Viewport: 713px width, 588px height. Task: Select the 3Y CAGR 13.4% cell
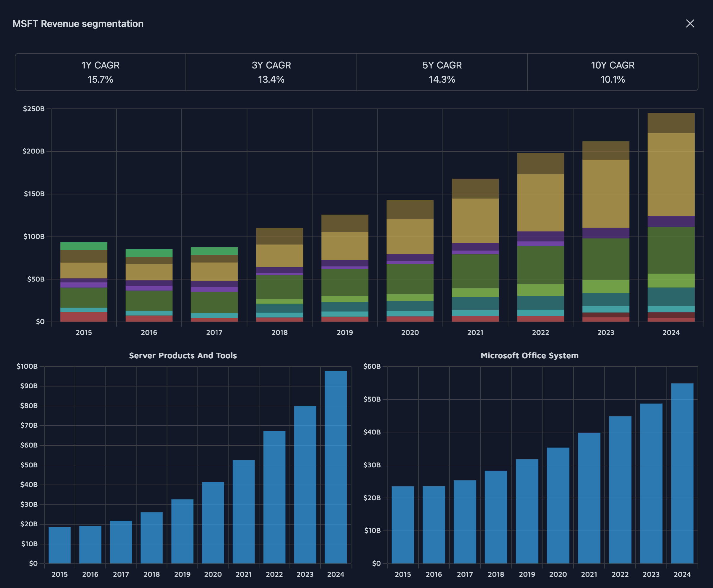coord(271,72)
